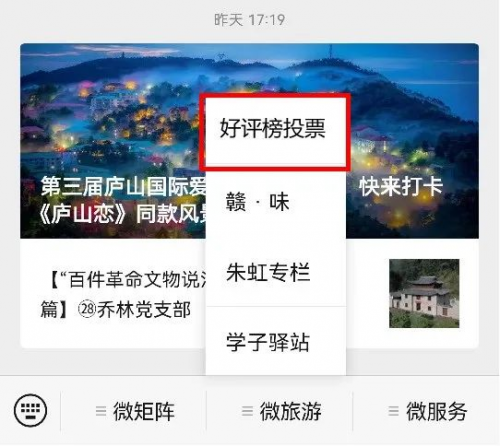500x446 pixels.
Task: Open the old building thumbnail image
Action: point(424,293)
